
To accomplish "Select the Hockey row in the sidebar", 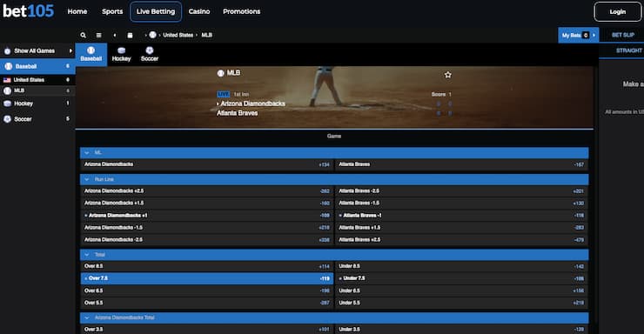I will (37, 104).
